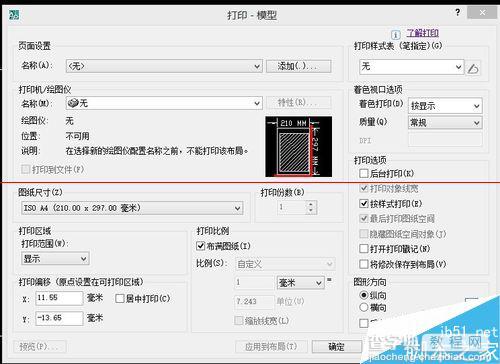Click the scale value 1 field
Screen dimensions: 500x364
[254, 283]
